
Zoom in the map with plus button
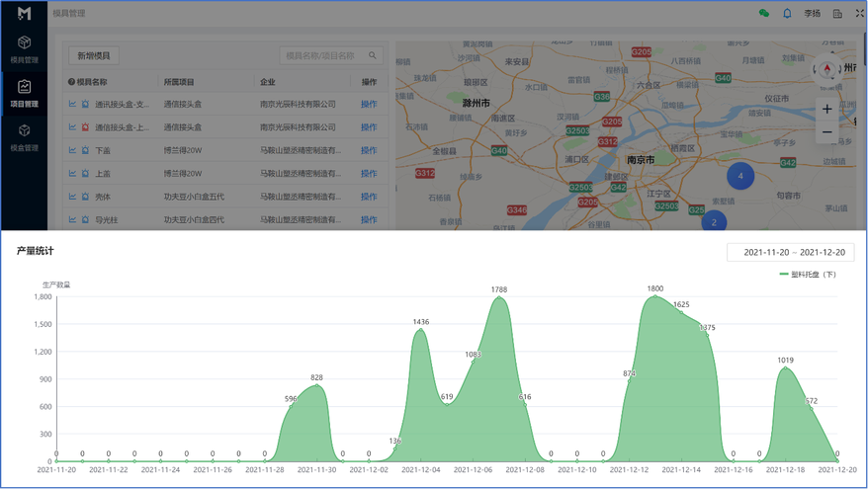(827, 109)
